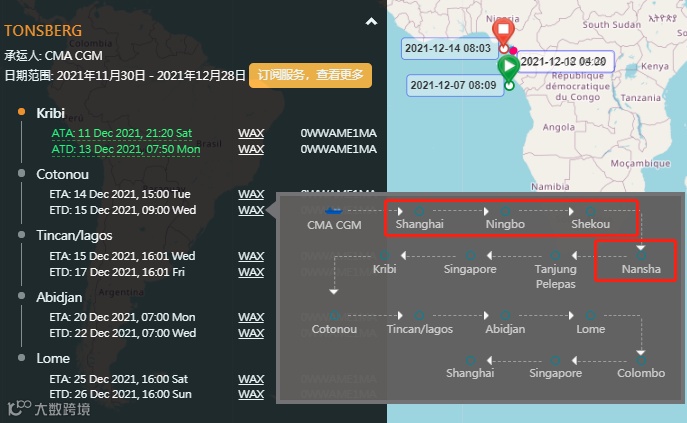This screenshot has width=687, height=423.
Task: Select the Lome port heading in the list
Action: [x=53, y=359]
